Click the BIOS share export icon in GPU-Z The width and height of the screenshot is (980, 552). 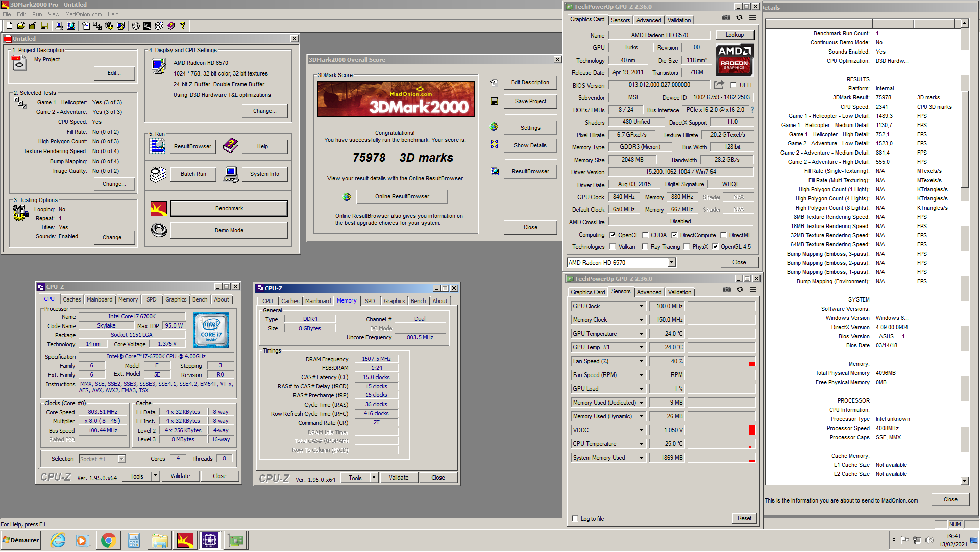pos(719,85)
